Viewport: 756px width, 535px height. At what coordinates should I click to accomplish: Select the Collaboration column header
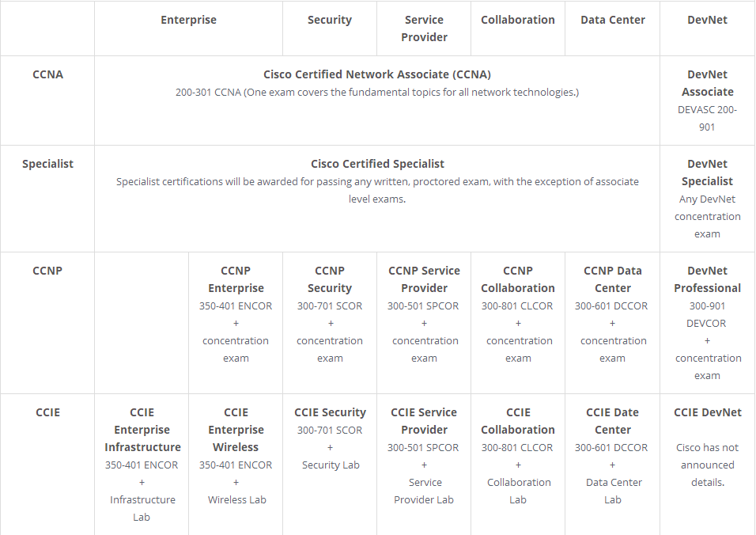(518, 20)
